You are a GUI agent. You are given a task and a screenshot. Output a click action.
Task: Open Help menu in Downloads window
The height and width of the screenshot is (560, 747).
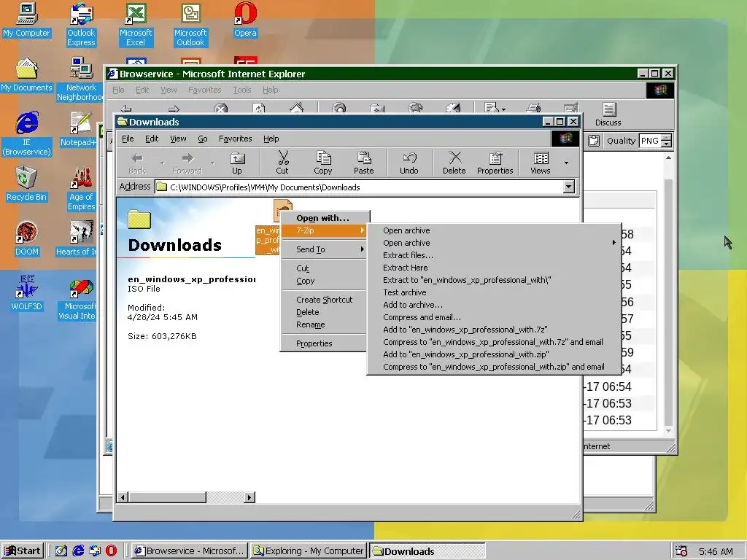point(271,139)
